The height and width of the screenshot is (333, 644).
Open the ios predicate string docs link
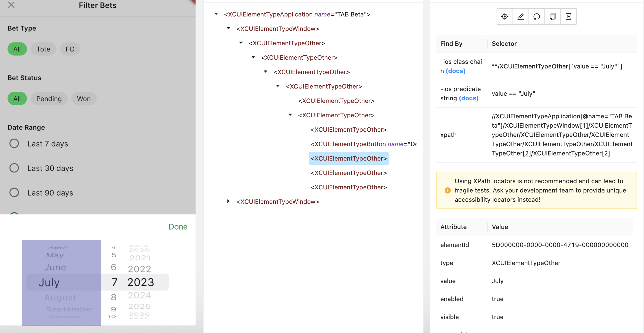469,98
